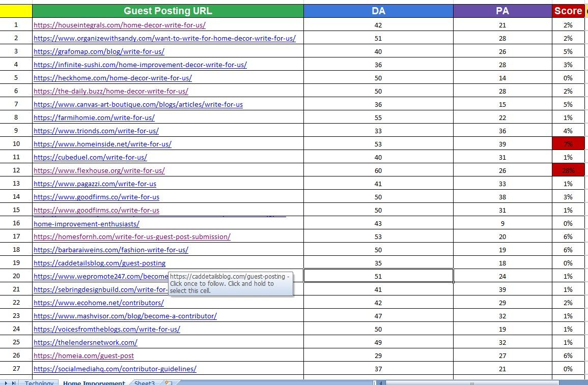The image size is (588, 385).
Task: Switch to the Techology sheet tab
Action: (39, 383)
